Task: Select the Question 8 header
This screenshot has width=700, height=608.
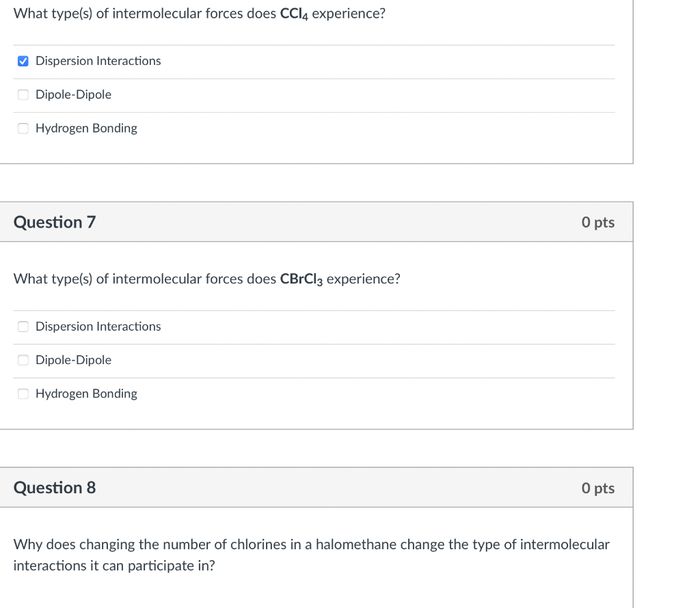Action: click(54, 487)
